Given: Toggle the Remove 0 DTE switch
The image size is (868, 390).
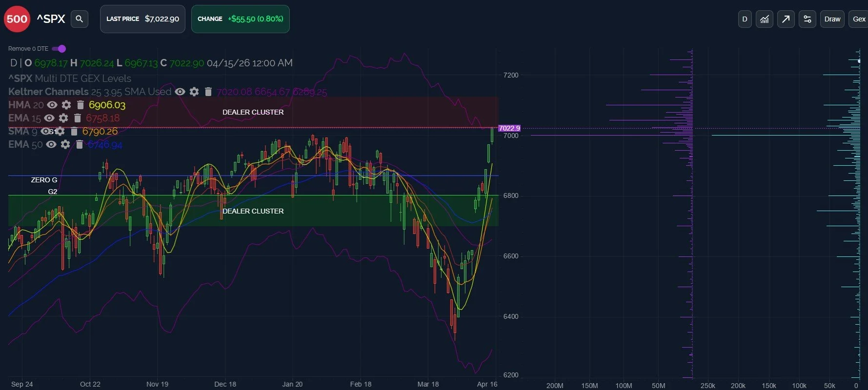Looking at the screenshot, I should pyautogui.click(x=59, y=49).
